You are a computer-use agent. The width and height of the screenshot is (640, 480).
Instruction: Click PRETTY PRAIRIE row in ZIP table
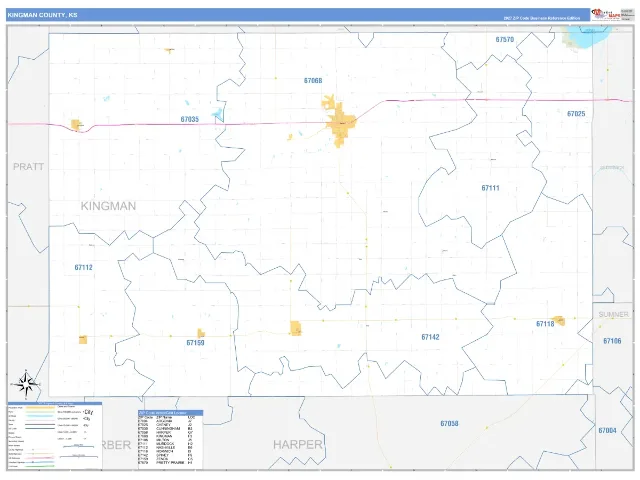click(166, 463)
